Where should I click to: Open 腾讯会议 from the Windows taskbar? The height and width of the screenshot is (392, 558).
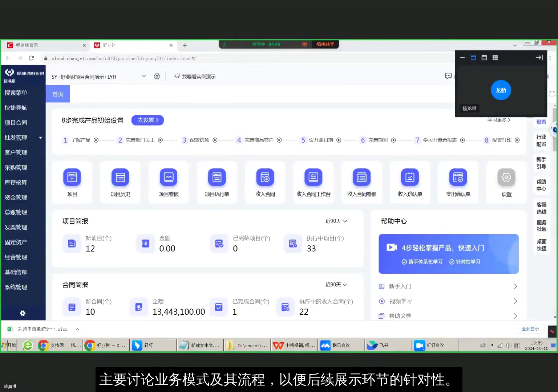(341, 345)
